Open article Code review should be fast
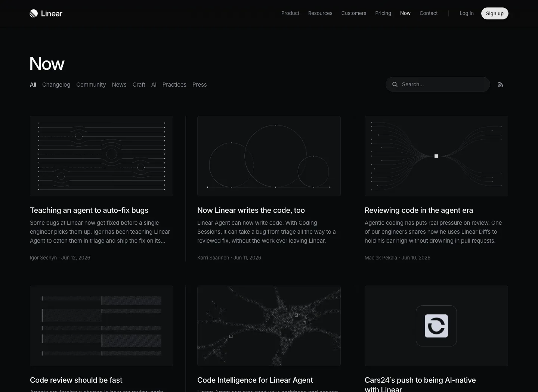Viewport: 538px width, 392px height. [x=76, y=380]
